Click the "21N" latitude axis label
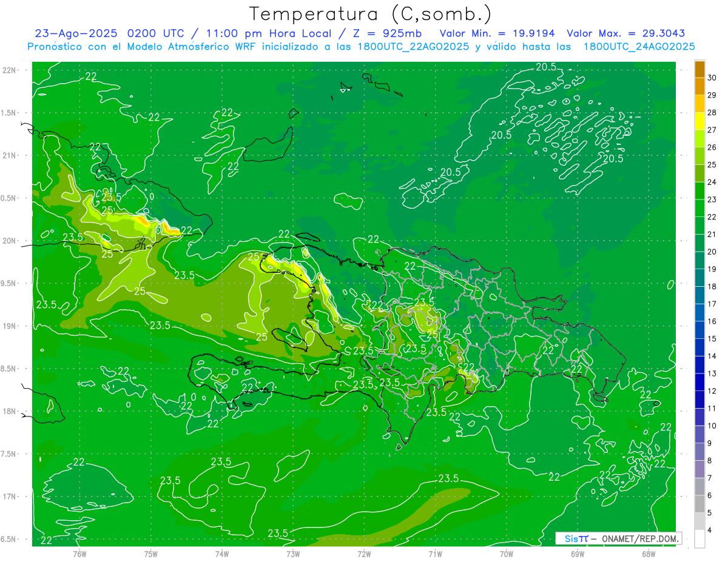This screenshot has height=562, width=728. [x=10, y=156]
